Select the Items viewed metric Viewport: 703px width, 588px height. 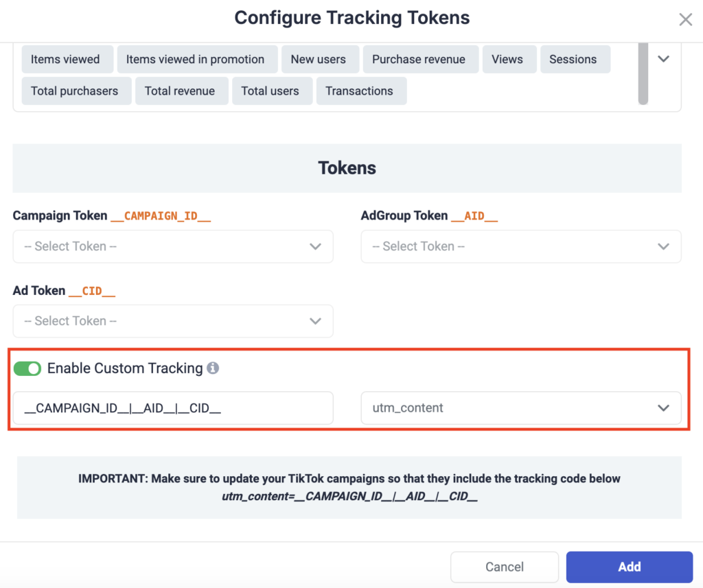[x=67, y=59]
